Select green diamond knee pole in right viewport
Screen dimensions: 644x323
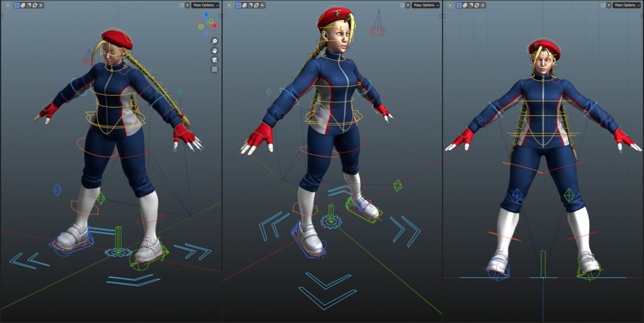pos(569,195)
